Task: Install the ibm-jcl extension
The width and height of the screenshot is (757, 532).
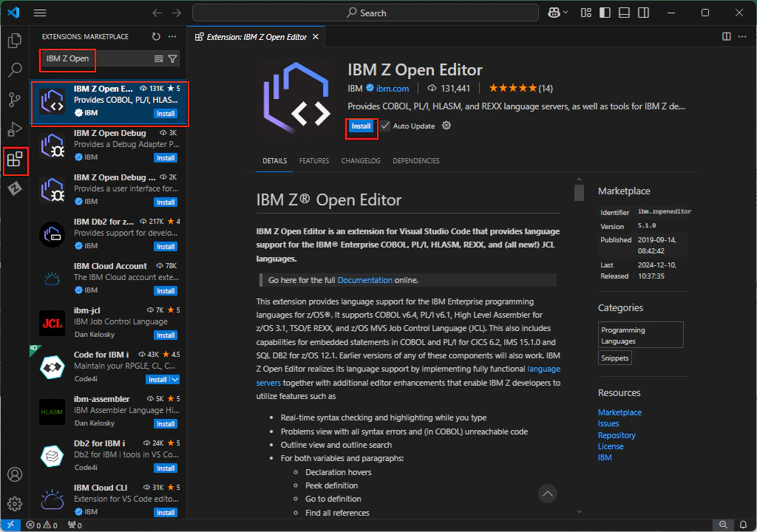Action: tap(166, 335)
